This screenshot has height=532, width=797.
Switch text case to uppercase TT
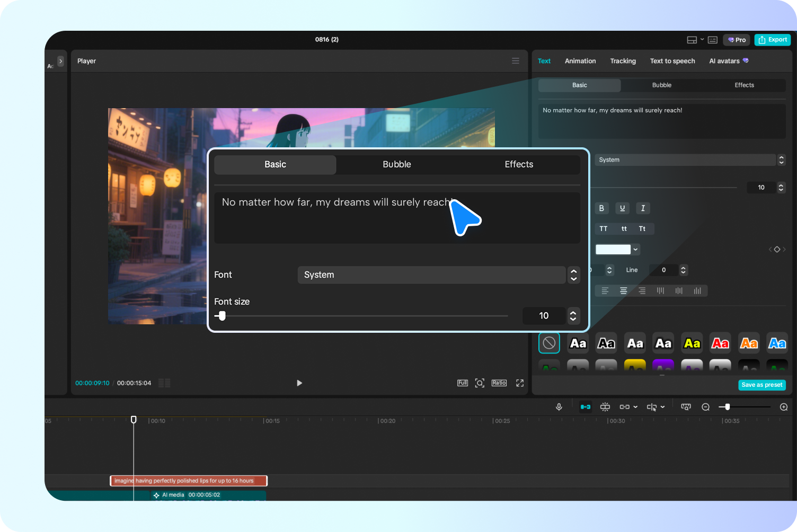pyautogui.click(x=604, y=229)
